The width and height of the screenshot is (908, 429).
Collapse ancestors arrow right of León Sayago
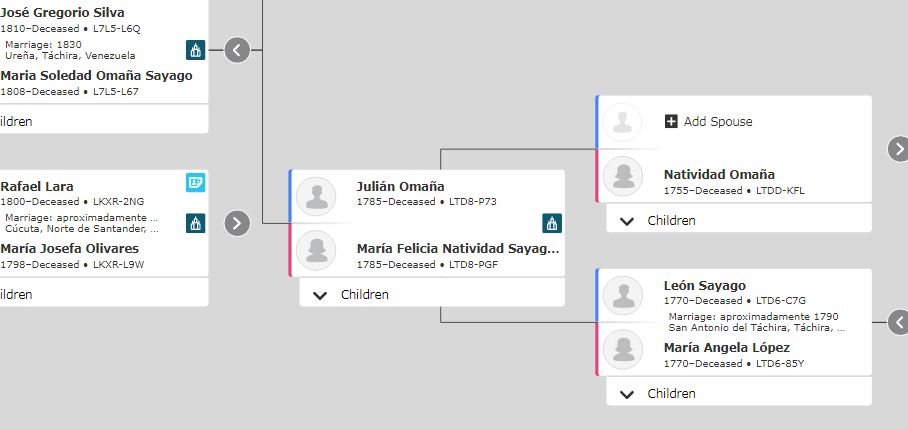click(899, 322)
